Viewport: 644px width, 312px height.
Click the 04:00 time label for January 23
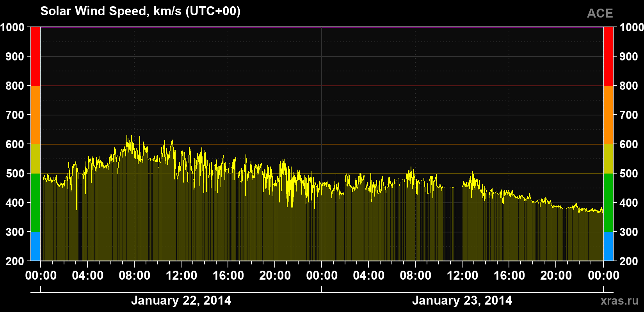pos(369,276)
